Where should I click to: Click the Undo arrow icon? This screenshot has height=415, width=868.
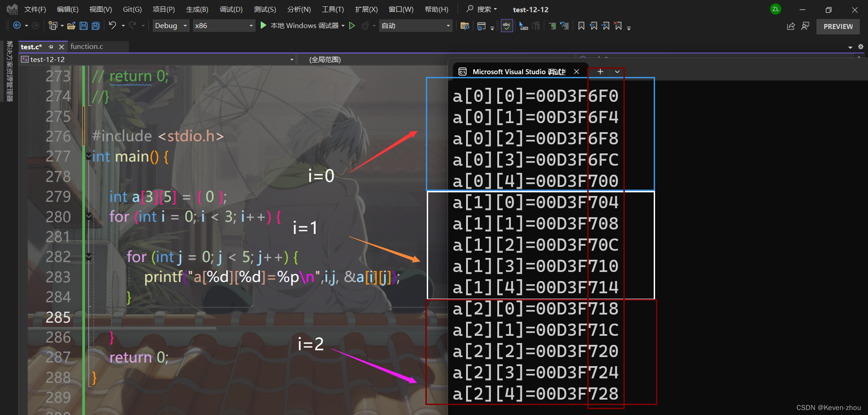[113, 25]
